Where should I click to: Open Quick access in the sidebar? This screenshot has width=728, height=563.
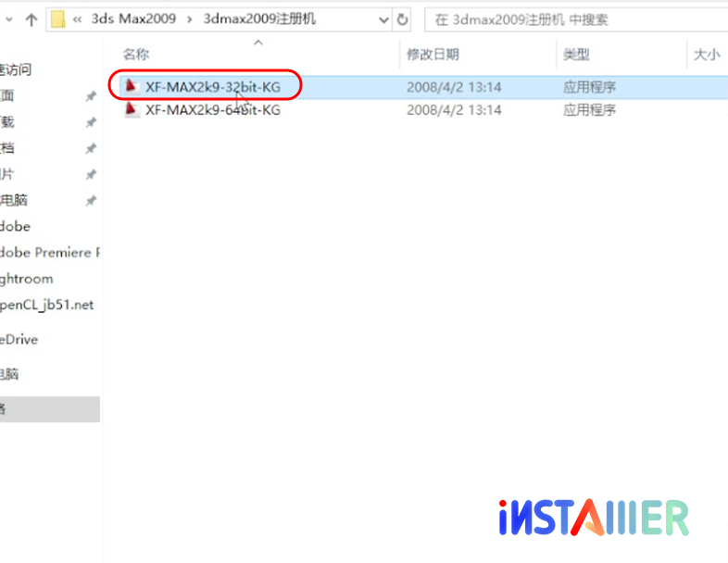(x=16, y=69)
